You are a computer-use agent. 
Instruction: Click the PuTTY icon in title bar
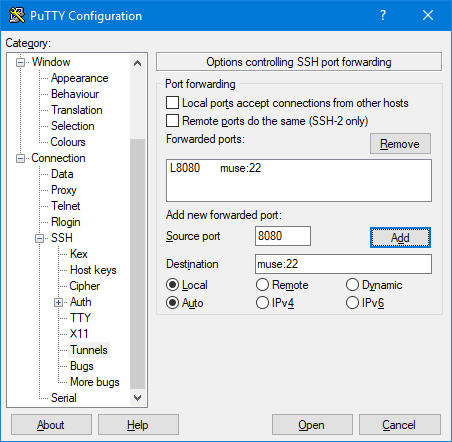17,15
